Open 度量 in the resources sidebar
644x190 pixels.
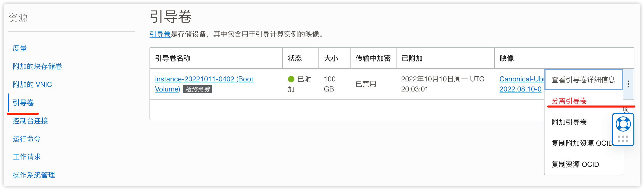[20, 48]
